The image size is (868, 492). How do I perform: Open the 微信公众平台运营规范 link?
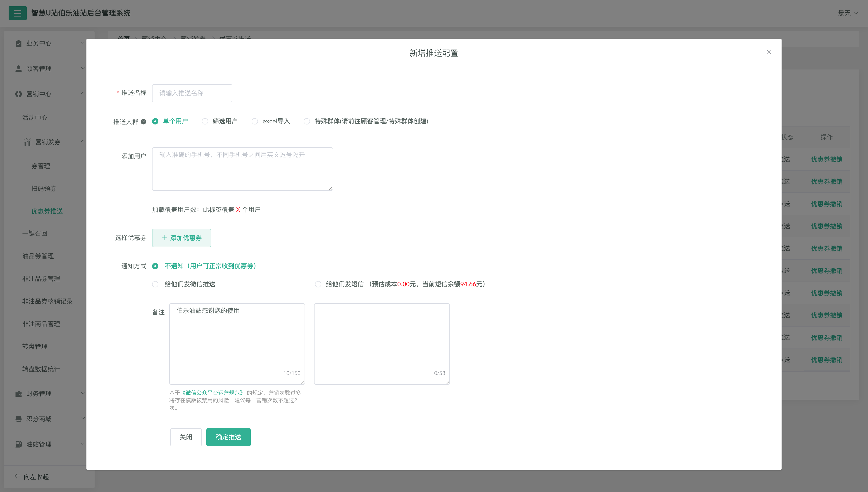212,393
